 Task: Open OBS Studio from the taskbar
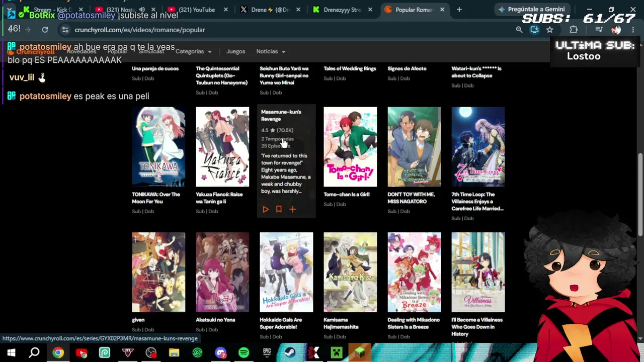[151, 352]
